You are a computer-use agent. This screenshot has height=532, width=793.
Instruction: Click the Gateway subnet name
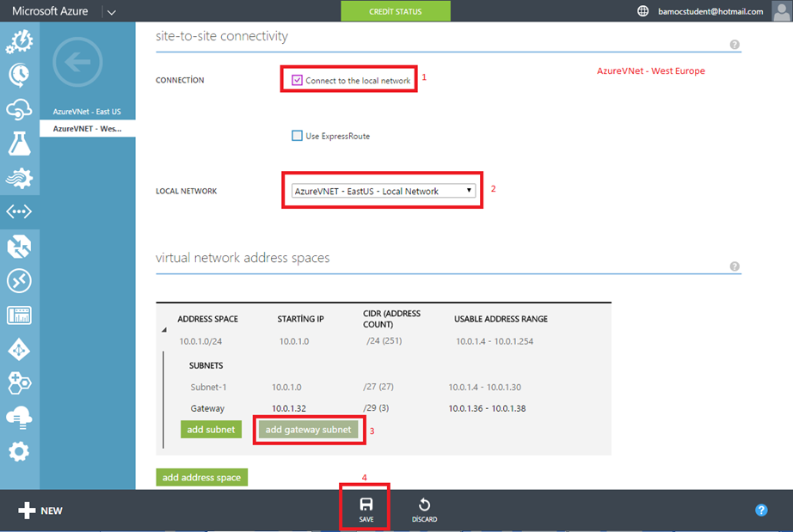[207, 408]
